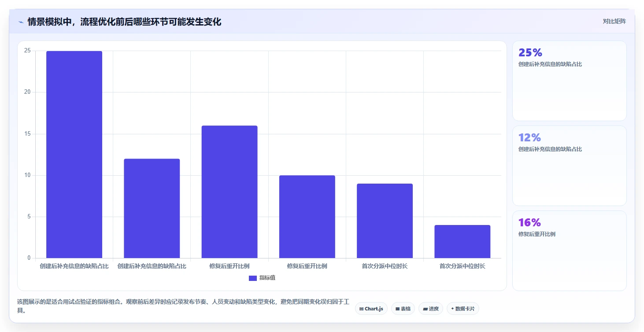Click the shortest chart bar valued 4

click(463, 241)
